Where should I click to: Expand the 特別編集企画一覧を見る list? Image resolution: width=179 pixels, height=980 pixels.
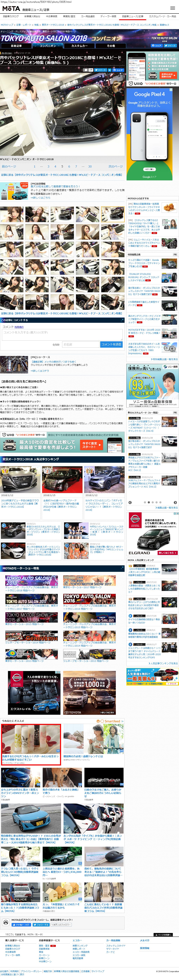pos(165,359)
